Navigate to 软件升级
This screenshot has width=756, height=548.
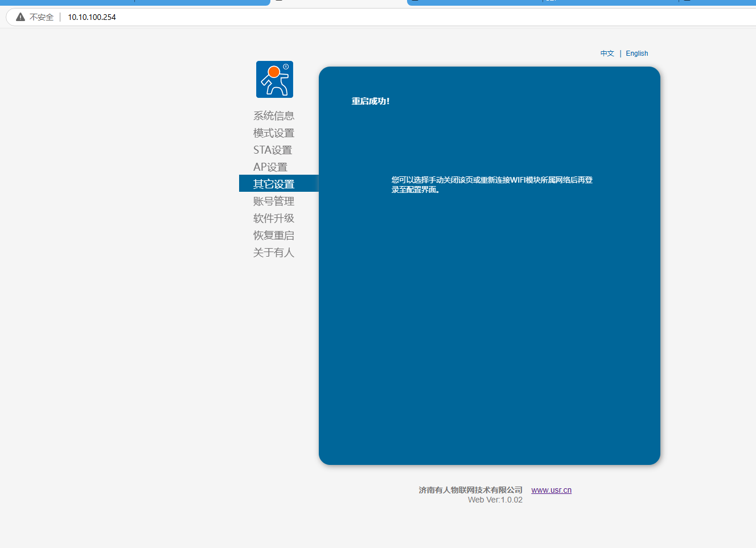[x=274, y=218]
